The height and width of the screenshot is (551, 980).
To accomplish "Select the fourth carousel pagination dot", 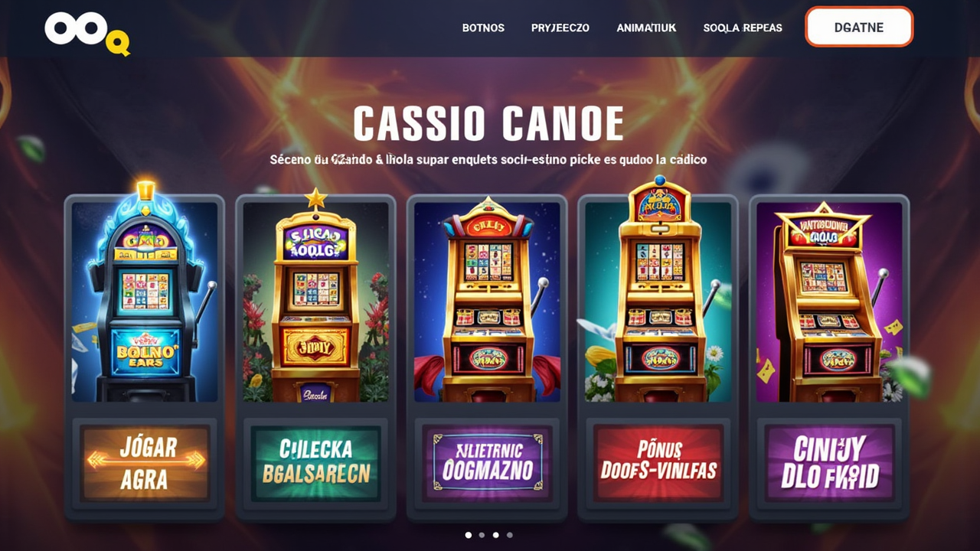I will (510, 535).
